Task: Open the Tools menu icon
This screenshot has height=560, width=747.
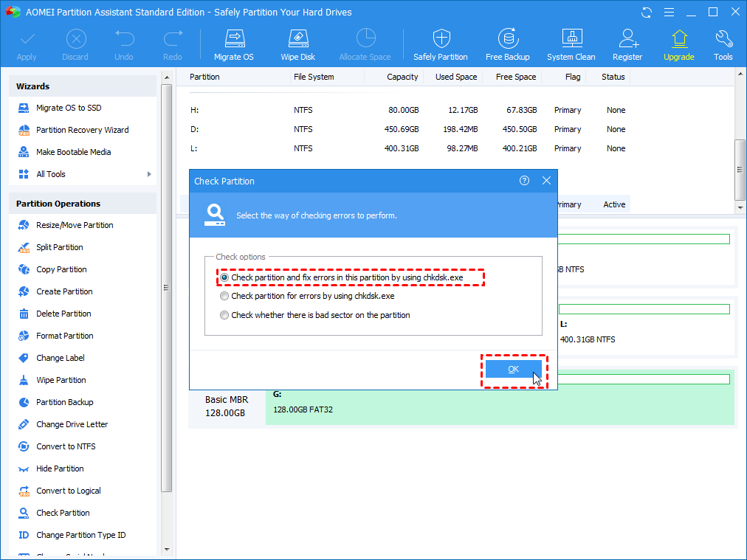Action: [x=723, y=45]
